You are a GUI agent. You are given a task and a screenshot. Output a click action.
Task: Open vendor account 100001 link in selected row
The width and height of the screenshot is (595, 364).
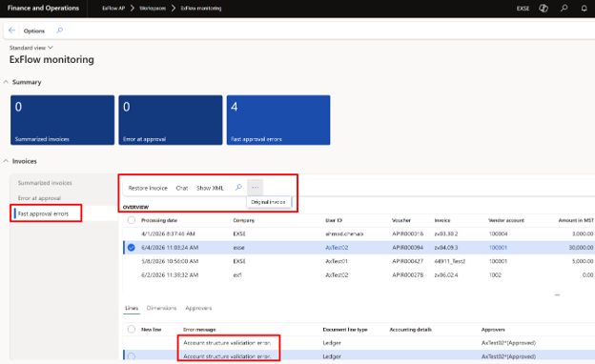pos(498,248)
